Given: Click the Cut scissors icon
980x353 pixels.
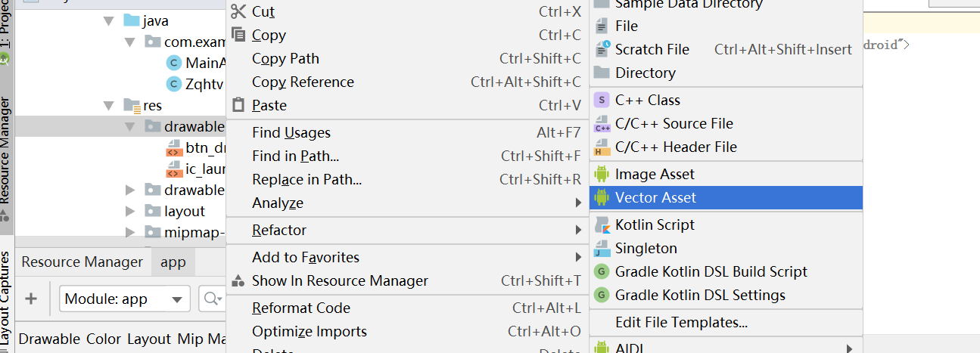Looking at the screenshot, I should tap(238, 11).
